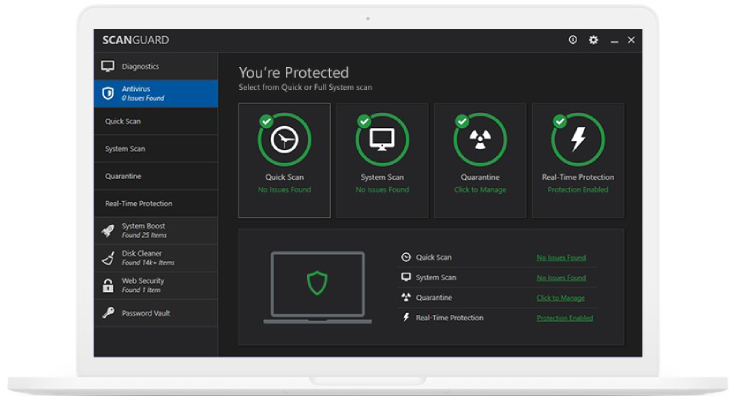Click the '0 Issues Found' text under Antivirus
The image size is (750, 396).
[143, 98]
